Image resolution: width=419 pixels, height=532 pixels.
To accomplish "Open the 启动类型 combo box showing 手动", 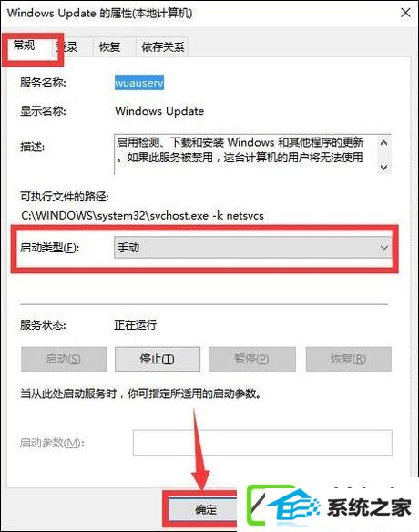I will coord(252,248).
